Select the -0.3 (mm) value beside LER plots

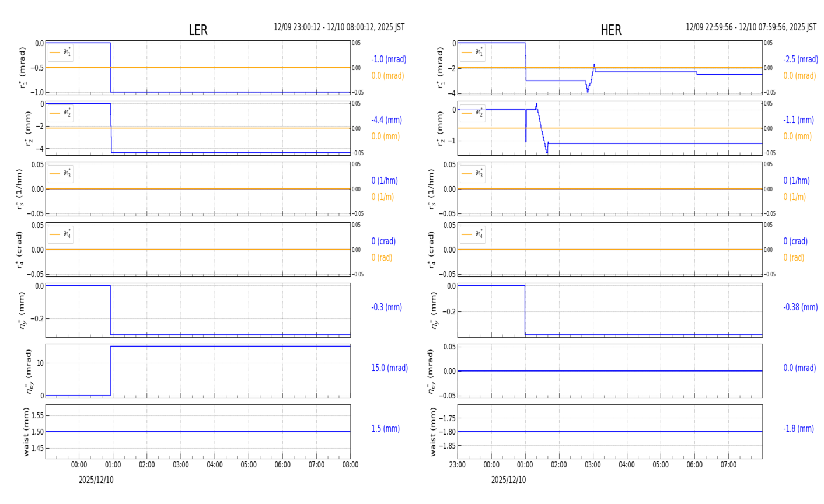386,307
